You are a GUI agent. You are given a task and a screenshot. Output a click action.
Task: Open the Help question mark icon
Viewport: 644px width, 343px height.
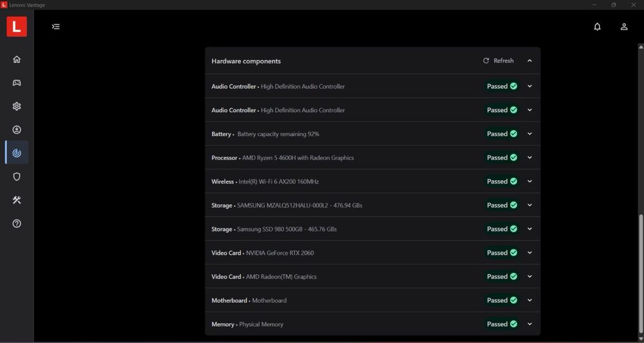pos(17,223)
